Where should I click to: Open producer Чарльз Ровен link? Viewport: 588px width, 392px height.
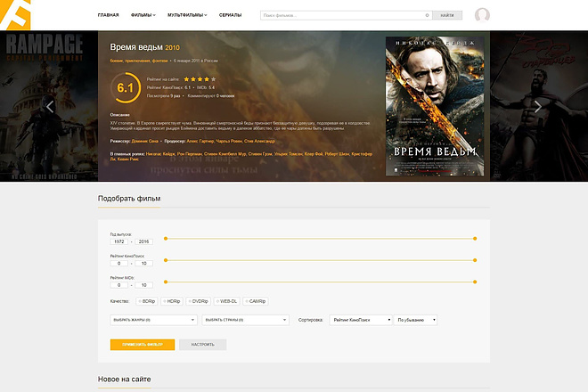[229, 141]
